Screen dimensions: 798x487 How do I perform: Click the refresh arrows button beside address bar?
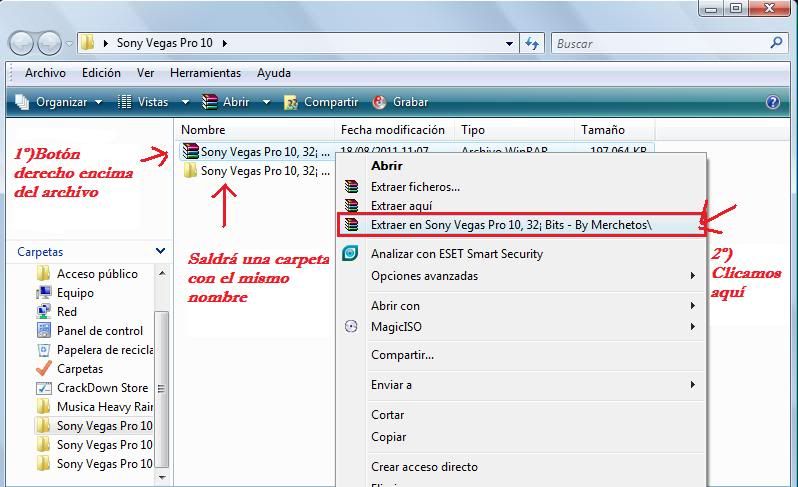coord(532,43)
